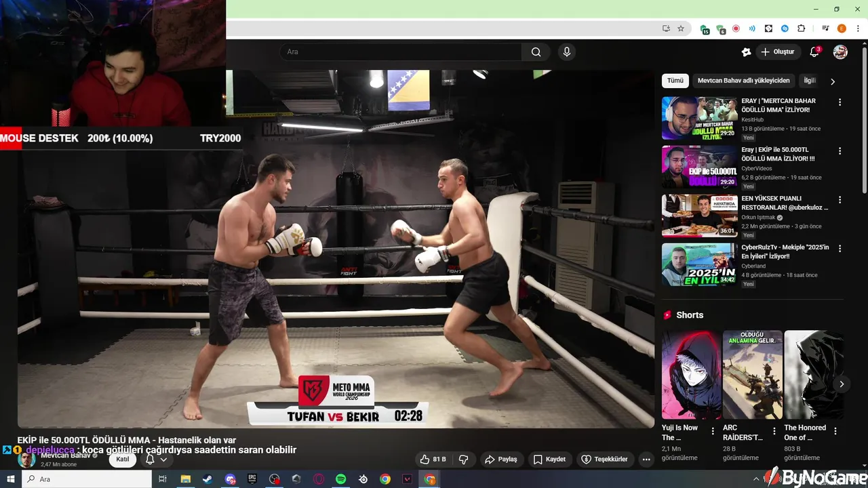Screen dimensions: 868x488
Task: Open Epic Games Launcher from taskbar
Action: pos(252,479)
